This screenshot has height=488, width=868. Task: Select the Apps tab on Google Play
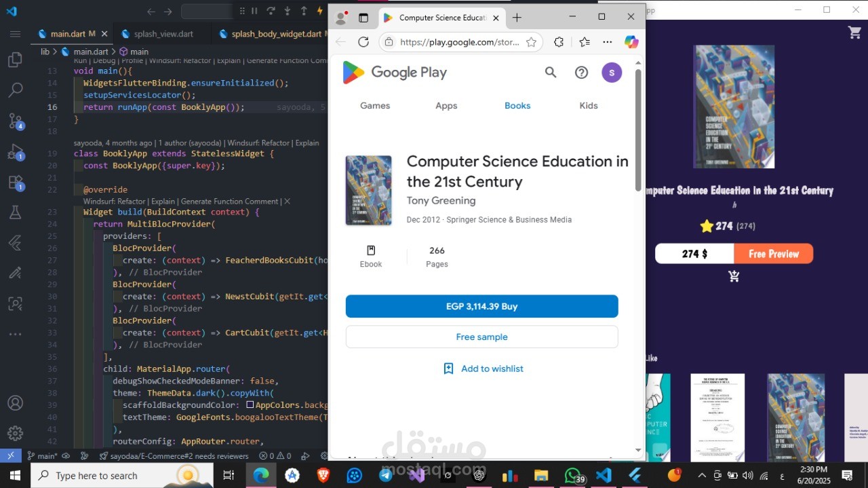446,105
